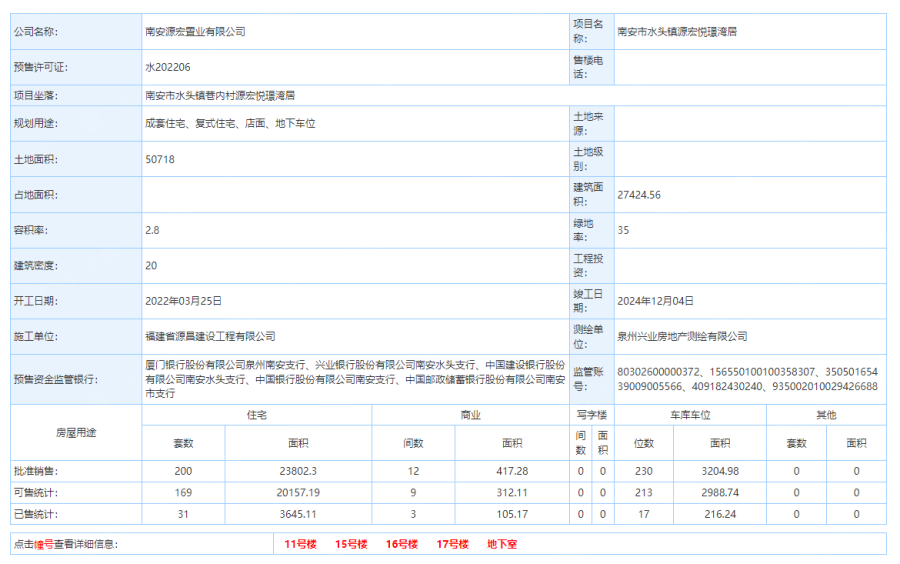The width and height of the screenshot is (900, 564).
Task: Click plot ratio value 2.8
Action: [x=152, y=230]
